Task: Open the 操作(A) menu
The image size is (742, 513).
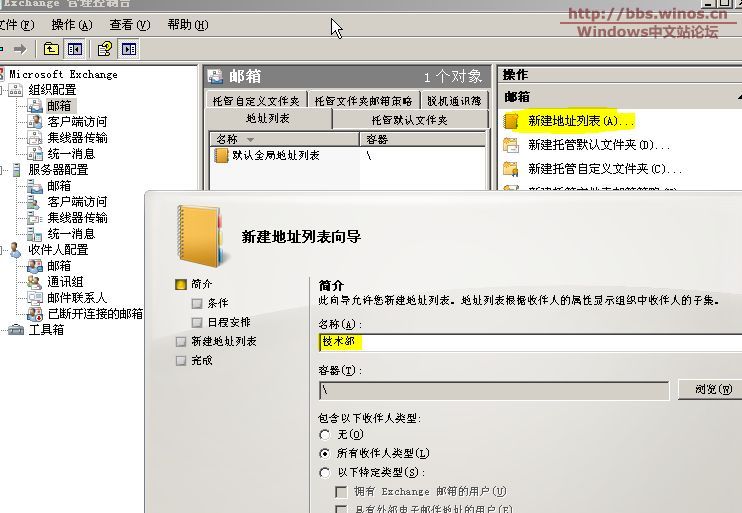Action: coord(70,24)
